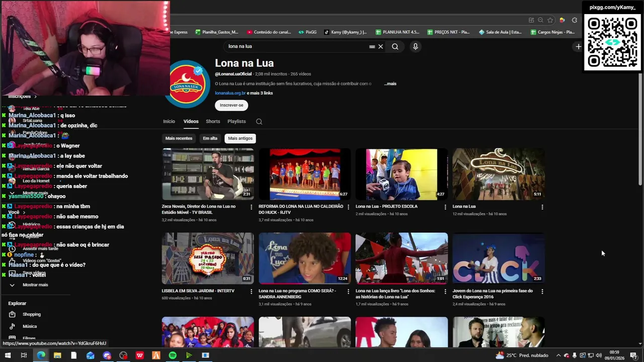Image resolution: width=644 pixels, height=362 pixels.
Task: Open options menu for LISBELA EM SILVA JARDIM video
Action: (x=252, y=291)
